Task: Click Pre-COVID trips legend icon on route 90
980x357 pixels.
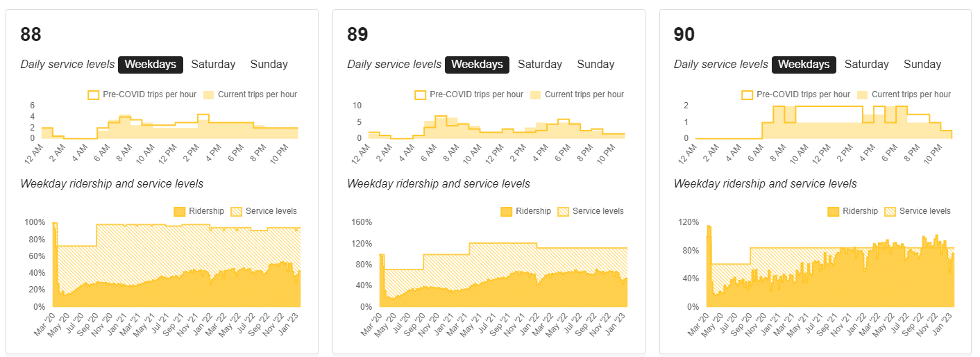Action: coord(747,94)
